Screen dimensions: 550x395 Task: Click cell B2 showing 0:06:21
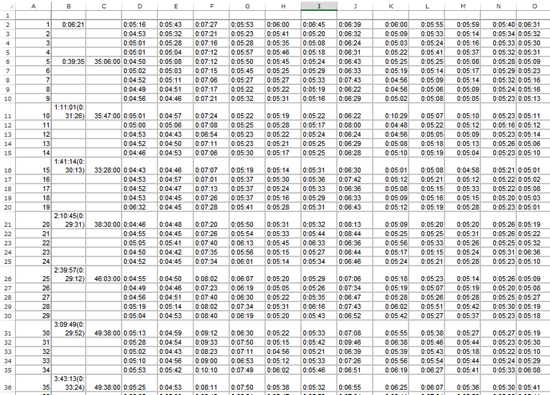tap(69, 25)
